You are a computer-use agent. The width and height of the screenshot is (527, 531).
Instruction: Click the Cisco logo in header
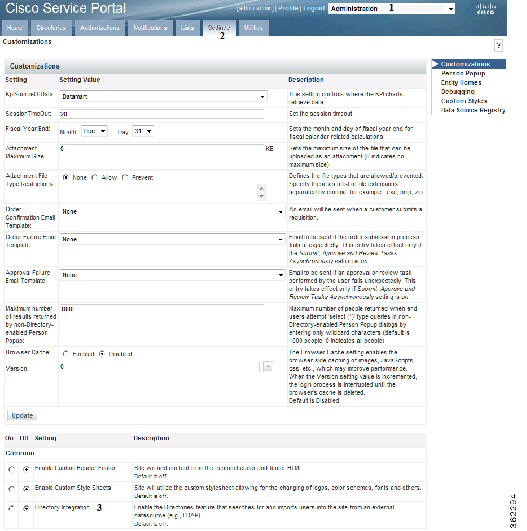pyautogui.click(x=486, y=9)
